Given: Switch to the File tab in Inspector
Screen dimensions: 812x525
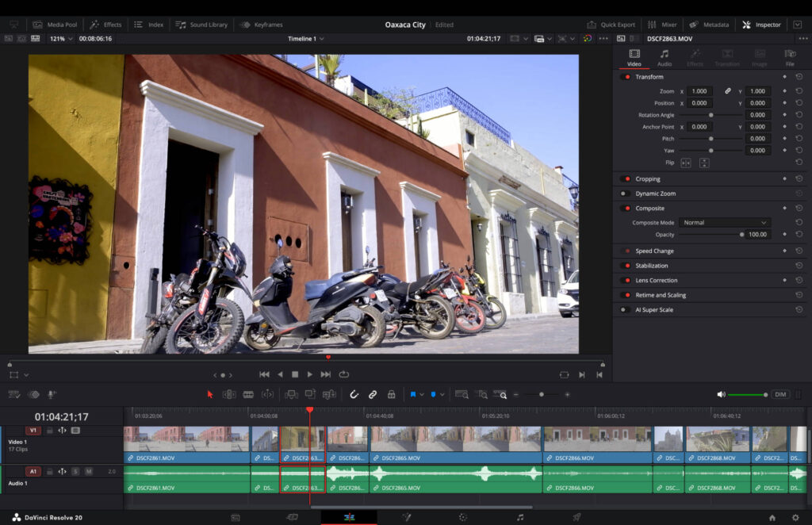Looking at the screenshot, I should (x=790, y=58).
